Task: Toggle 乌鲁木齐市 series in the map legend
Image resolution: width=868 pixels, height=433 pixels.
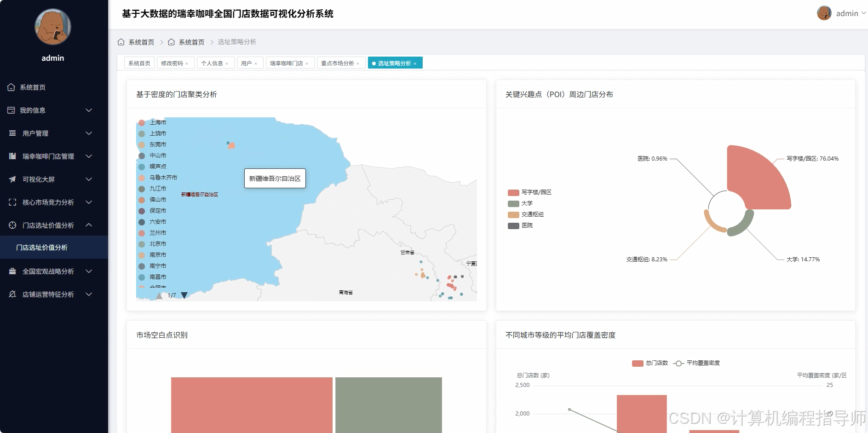Action: (158, 178)
